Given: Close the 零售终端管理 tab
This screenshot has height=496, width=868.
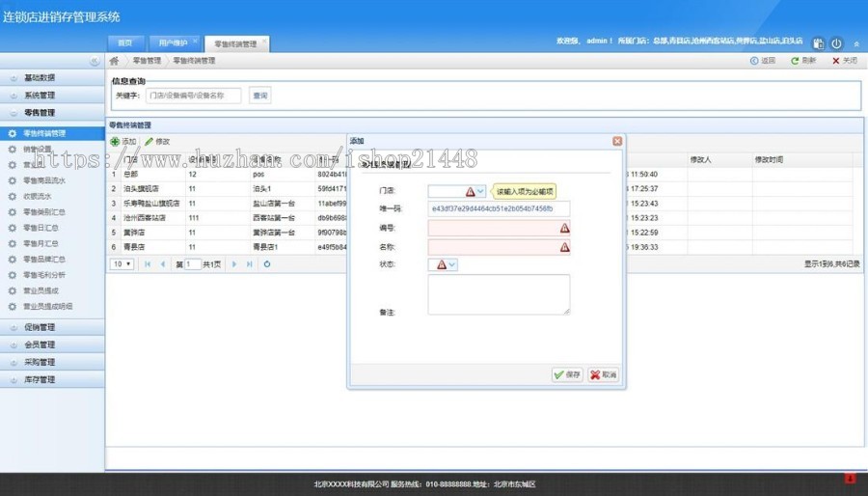Looking at the screenshot, I should tap(264, 41).
